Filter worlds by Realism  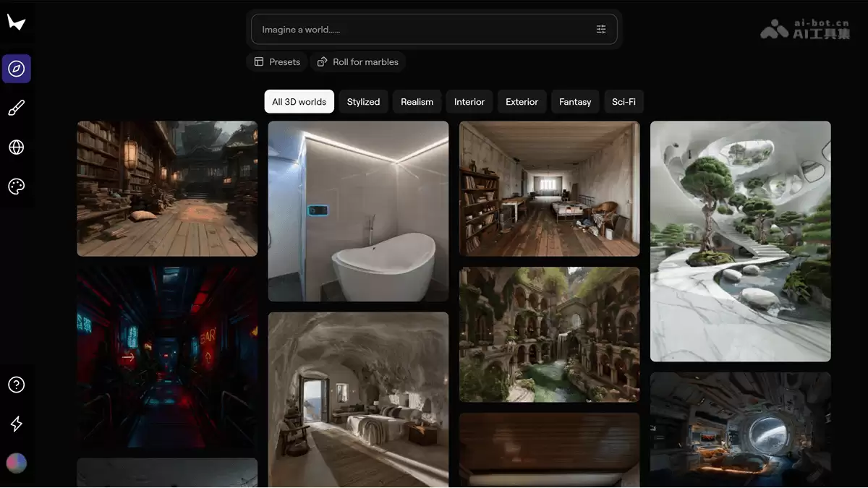tap(417, 102)
